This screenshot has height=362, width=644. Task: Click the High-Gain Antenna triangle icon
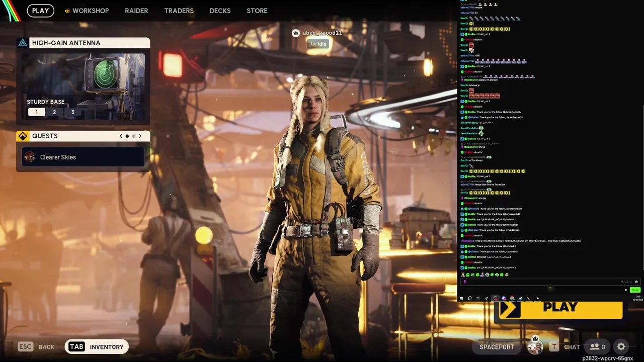[x=23, y=43]
